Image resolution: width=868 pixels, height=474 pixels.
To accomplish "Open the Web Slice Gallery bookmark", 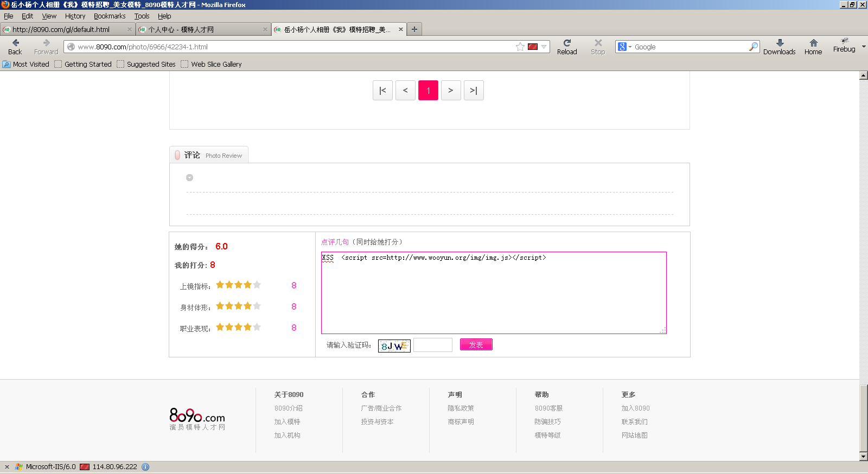I will click(x=211, y=64).
